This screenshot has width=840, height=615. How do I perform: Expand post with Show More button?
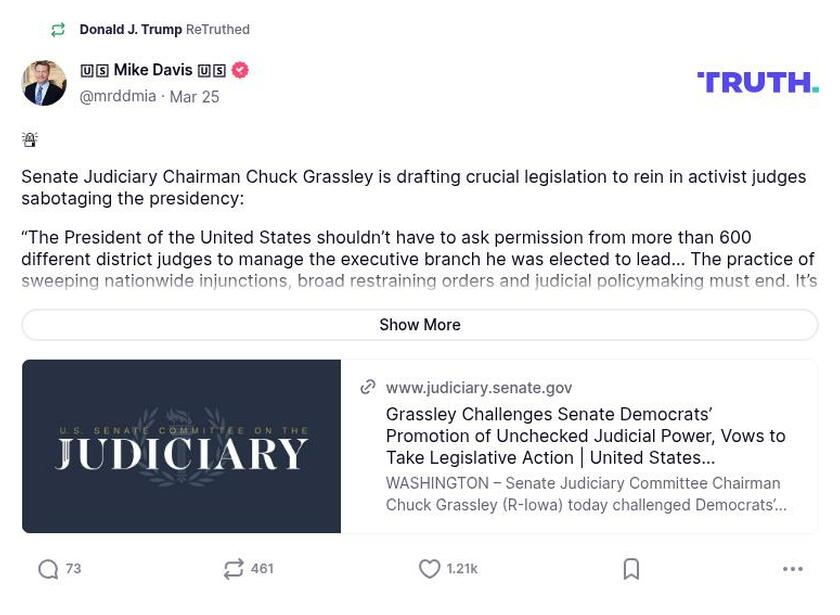420,325
